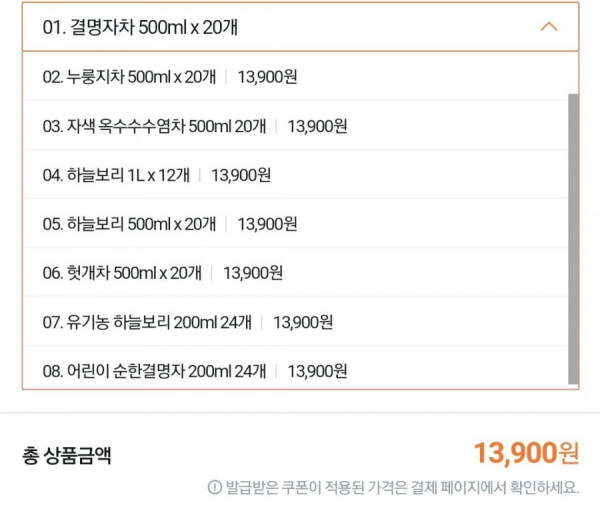Open the 01. 결명자차 500ml x 20개 selector
The width and height of the screenshot is (600, 511).
(300, 27)
